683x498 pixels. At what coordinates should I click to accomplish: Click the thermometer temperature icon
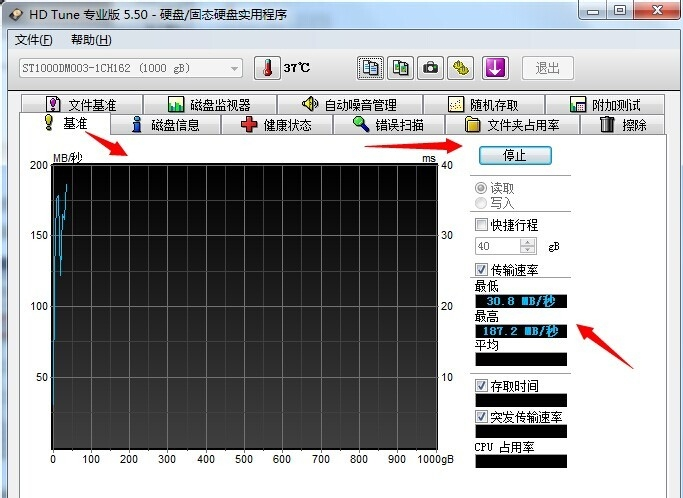pyautogui.click(x=267, y=68)
